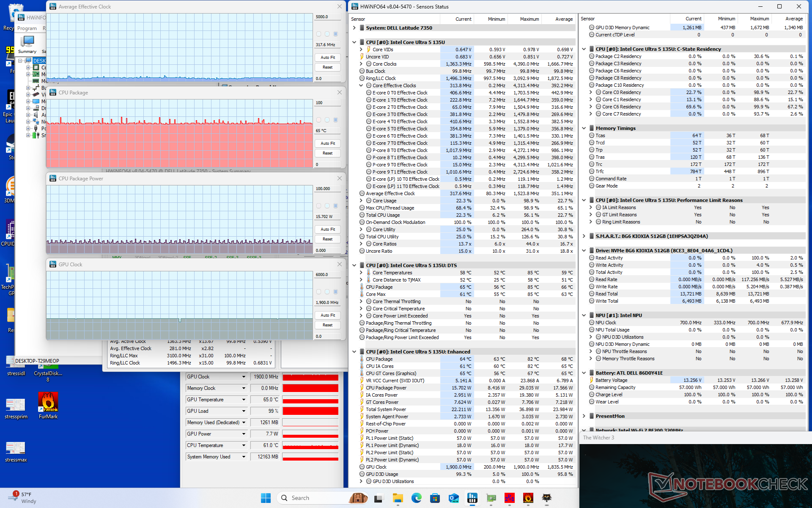Expand the System: DELL Latitude 7350 section
Screen dimensions: 812x508
(x=354, y=28)
